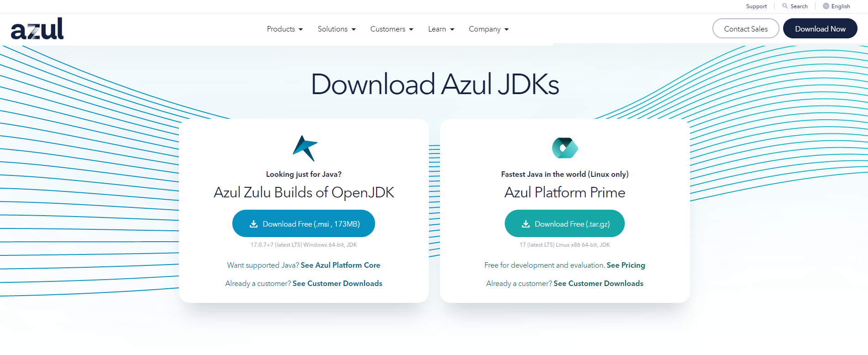Select English language option
This screenshot has width=868, height=355.
837,6
